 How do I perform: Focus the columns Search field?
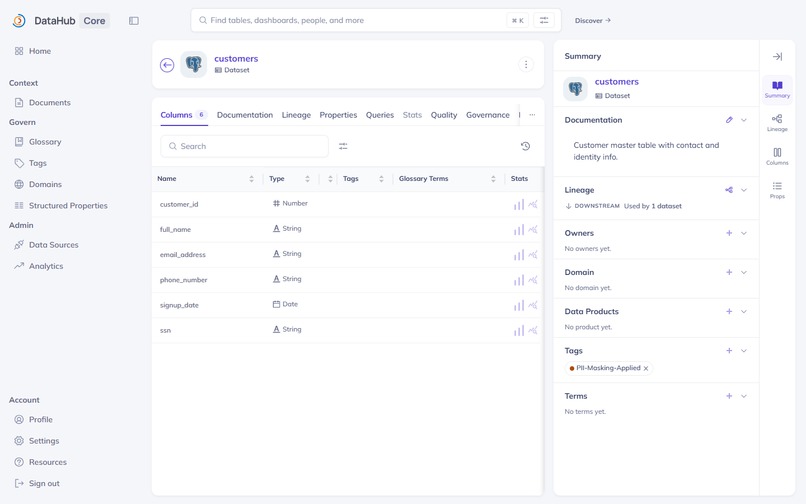point(245,146)
